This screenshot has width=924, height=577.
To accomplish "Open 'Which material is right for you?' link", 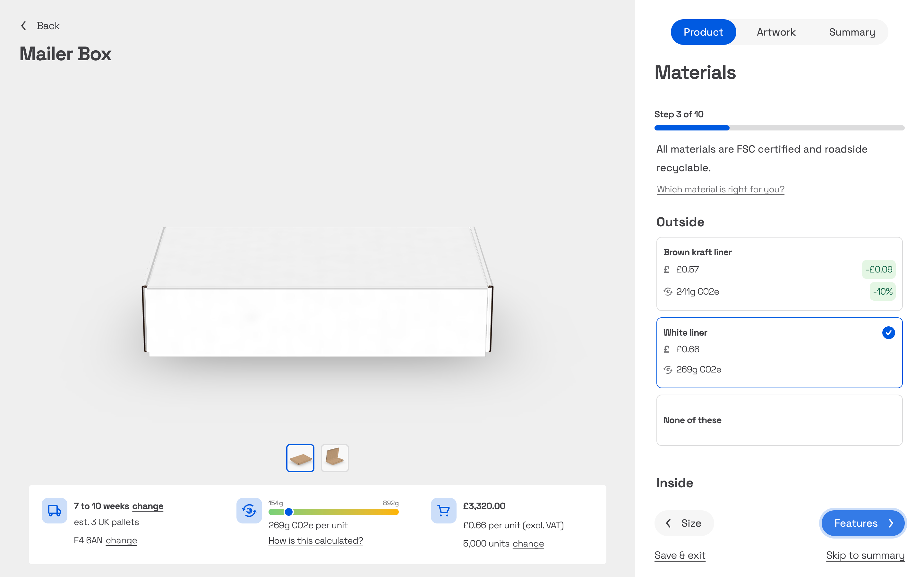I will point(720,189).
